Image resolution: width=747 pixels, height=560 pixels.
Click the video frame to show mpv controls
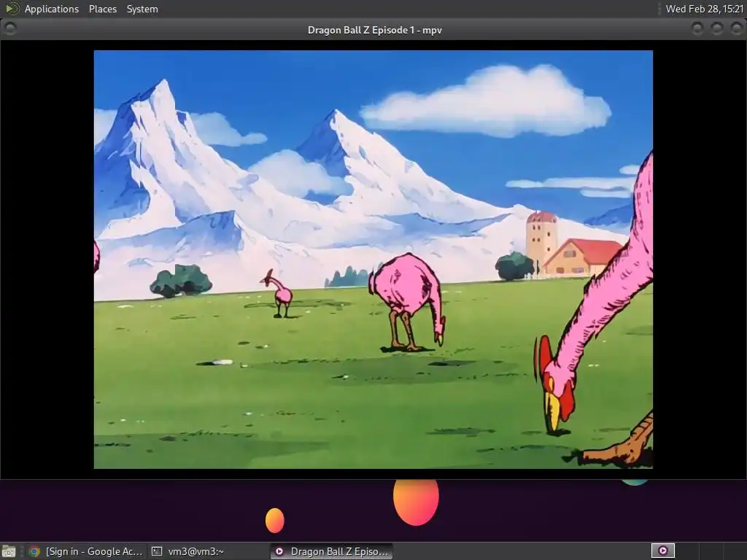[373, 260]
